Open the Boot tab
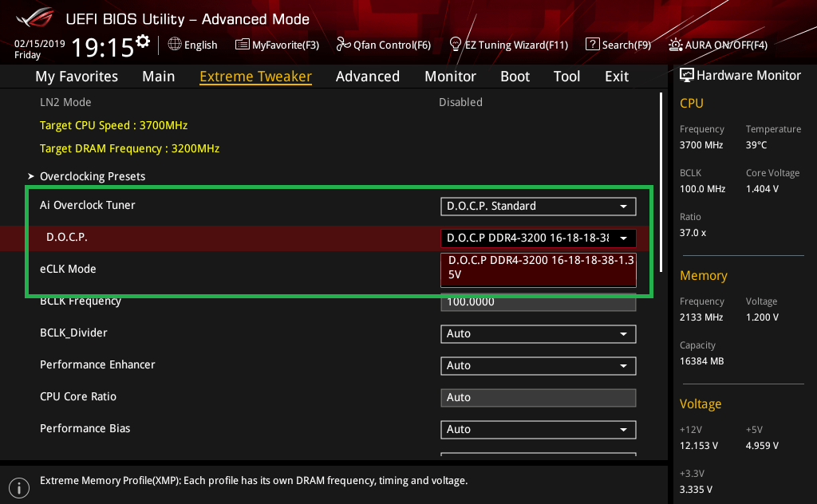The height and width of the screenshot is (504, 817). pos(515,77)
